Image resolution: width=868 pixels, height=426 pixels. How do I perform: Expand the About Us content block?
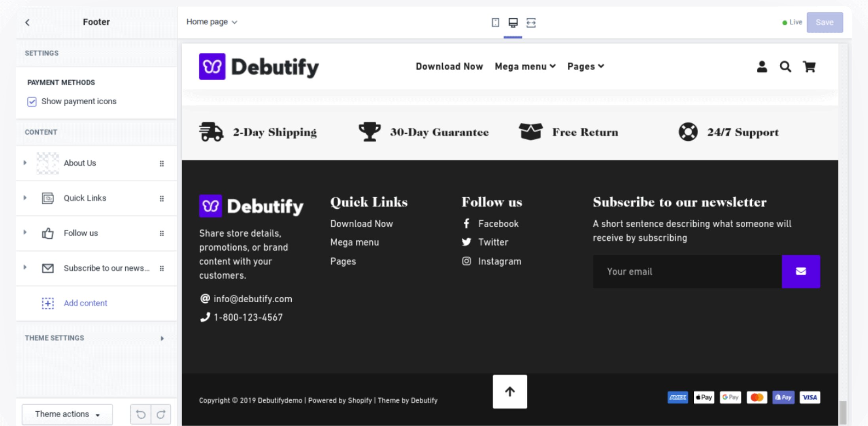pos(25,163)
